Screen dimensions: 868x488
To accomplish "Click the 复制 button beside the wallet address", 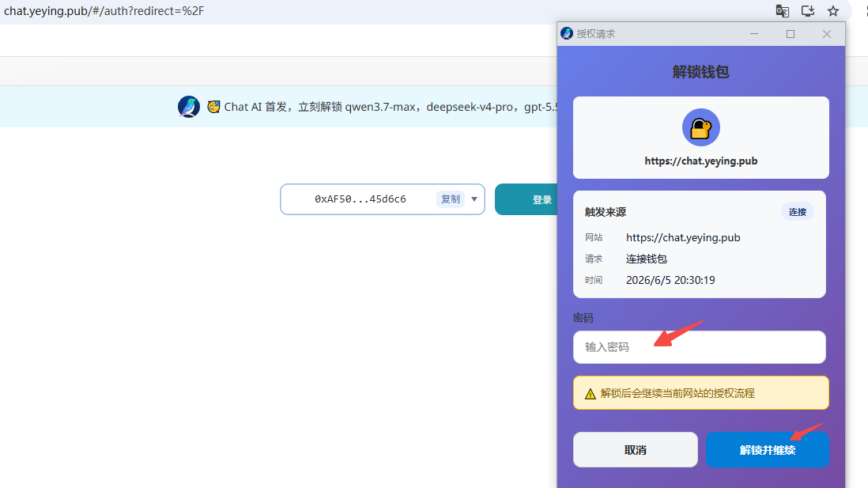I will 451,199.
